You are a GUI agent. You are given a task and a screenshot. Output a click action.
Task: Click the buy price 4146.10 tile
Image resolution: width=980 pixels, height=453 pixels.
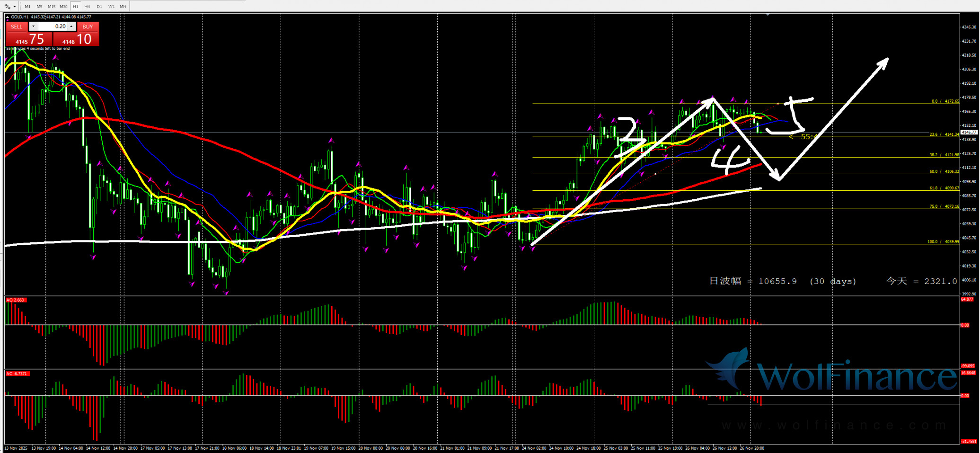coord(76,39)
